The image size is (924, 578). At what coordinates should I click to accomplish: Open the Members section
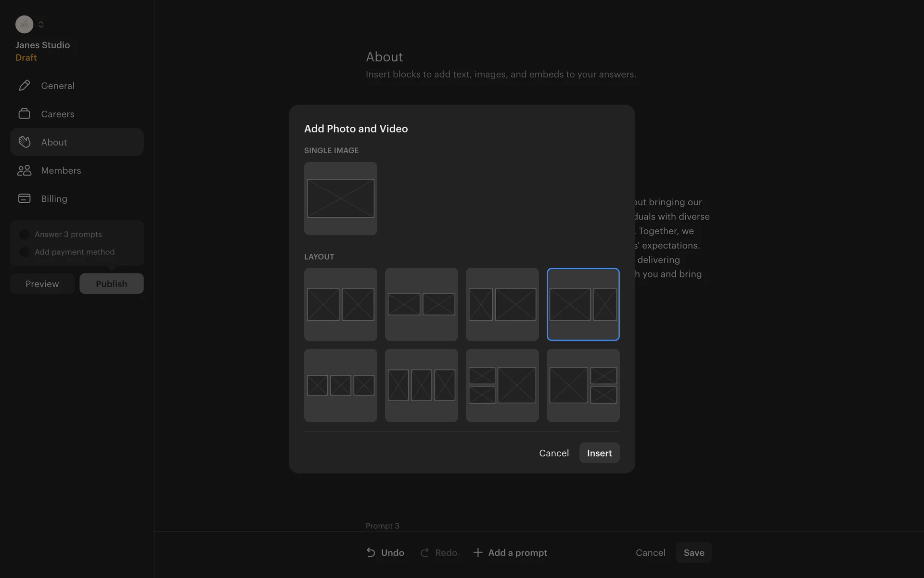click(61, 171)
